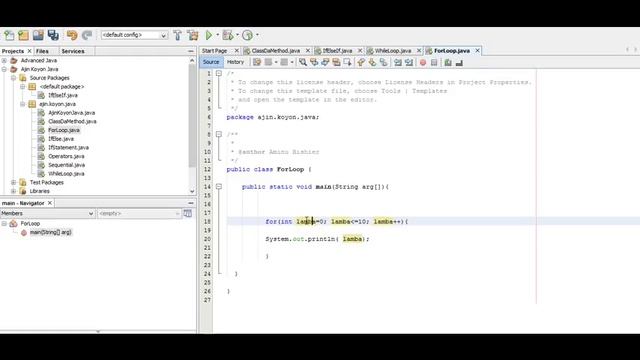Click the Build Project hammer icon
Screen dimensions: 640x360
[x=178, y=36]
